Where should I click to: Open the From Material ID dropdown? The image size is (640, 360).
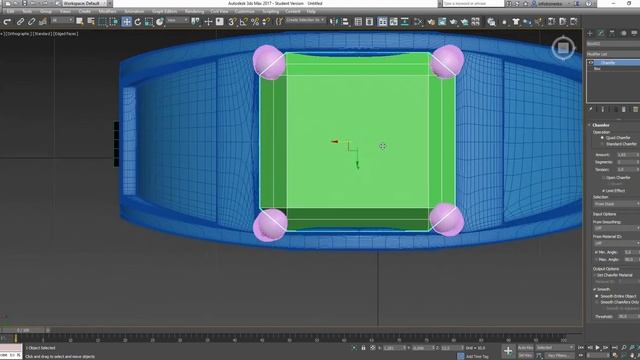pyautogui.click(x=616, y=243)
